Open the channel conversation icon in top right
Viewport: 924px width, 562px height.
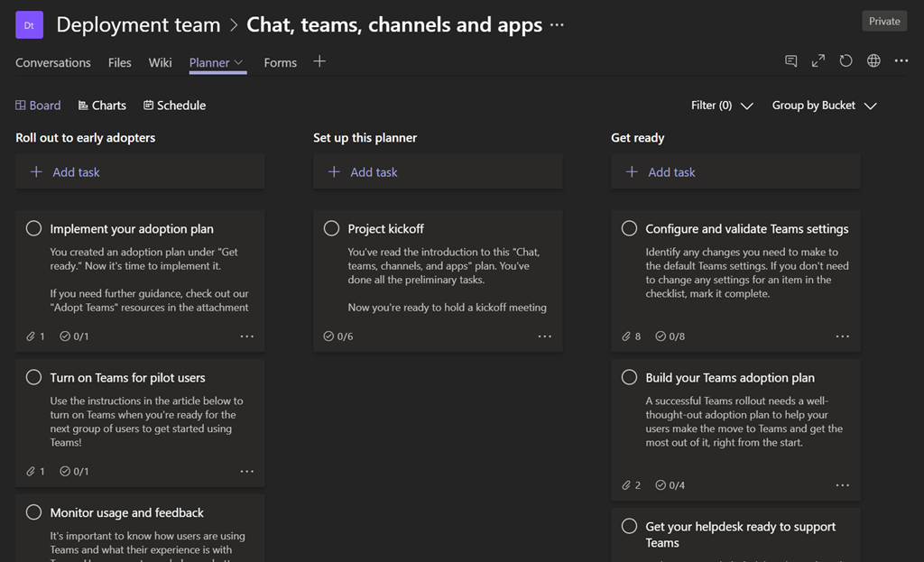pyautogui.click(x=791, y=61)
